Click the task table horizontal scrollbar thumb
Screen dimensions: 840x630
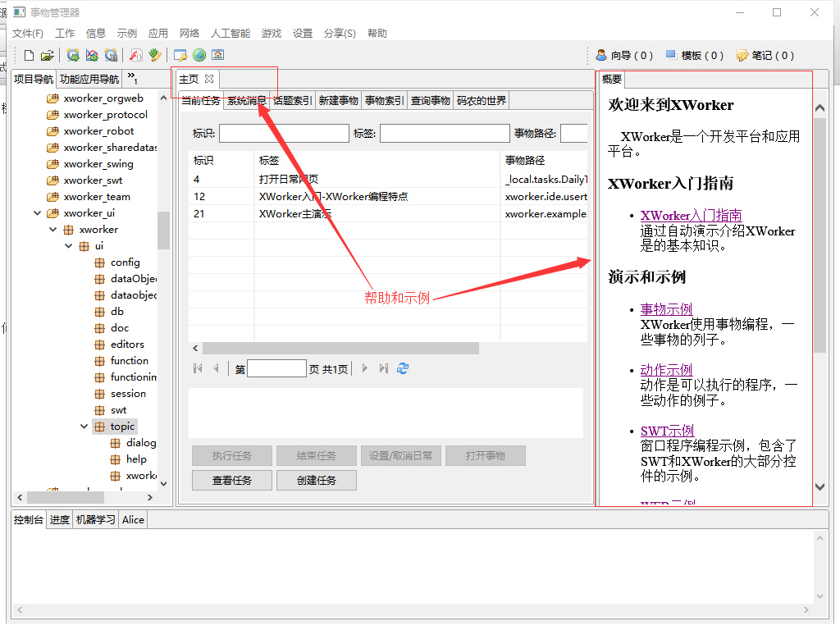340,348
